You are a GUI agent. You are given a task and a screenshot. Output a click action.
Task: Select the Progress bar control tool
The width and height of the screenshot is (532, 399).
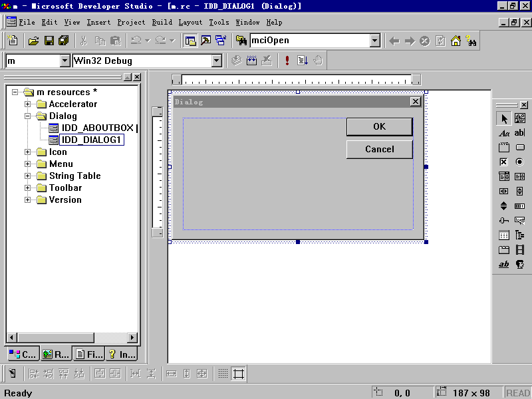tap(520, 205)
